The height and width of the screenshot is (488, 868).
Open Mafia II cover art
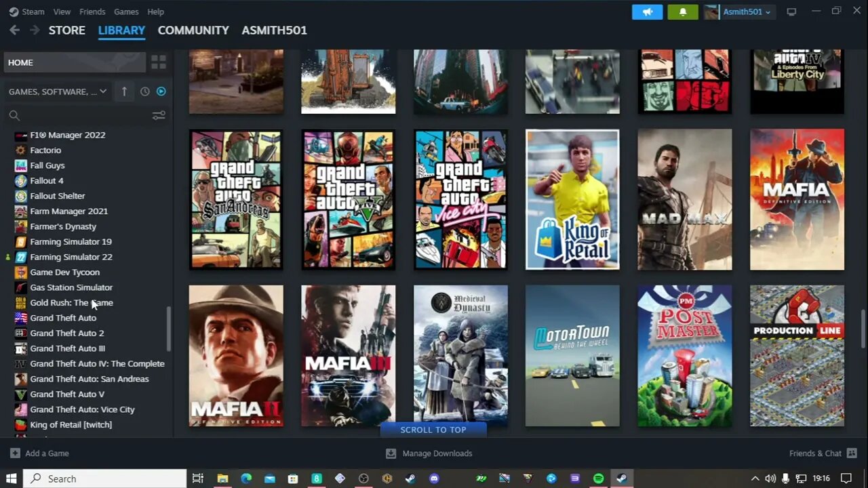tap(236, 356)
